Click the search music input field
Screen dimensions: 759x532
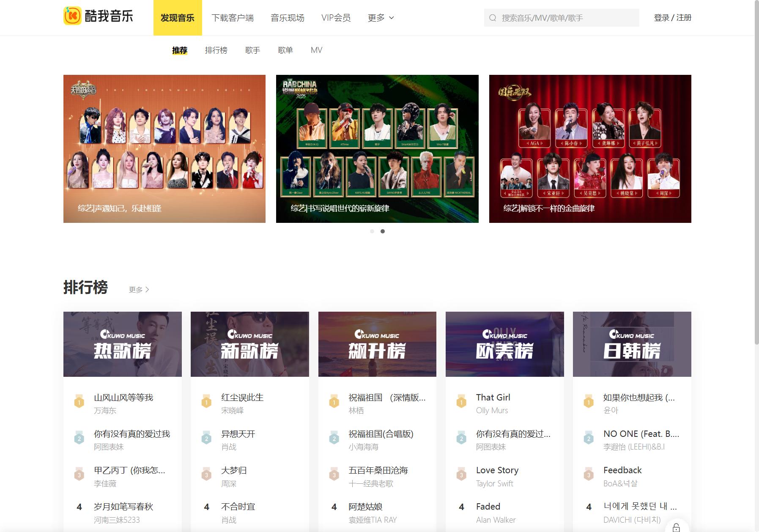click(562, 18)
